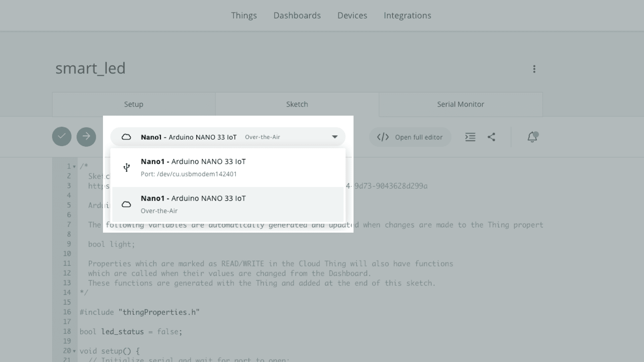Click the code icon inside Open full editor

click(x=382, y=137)
